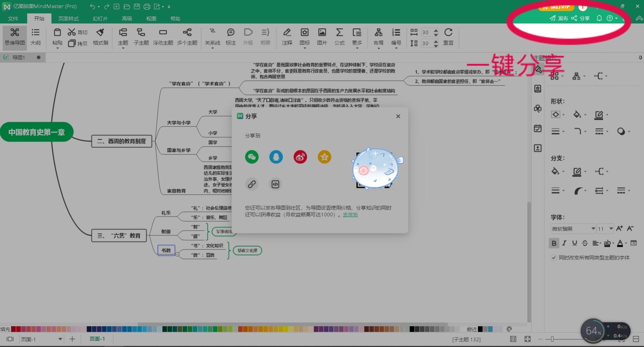Image resolution: width=644 pixels, height=347 pixels.
Task: Insert a 浮动主题 floating topic
Action: [x=163, y=37]
